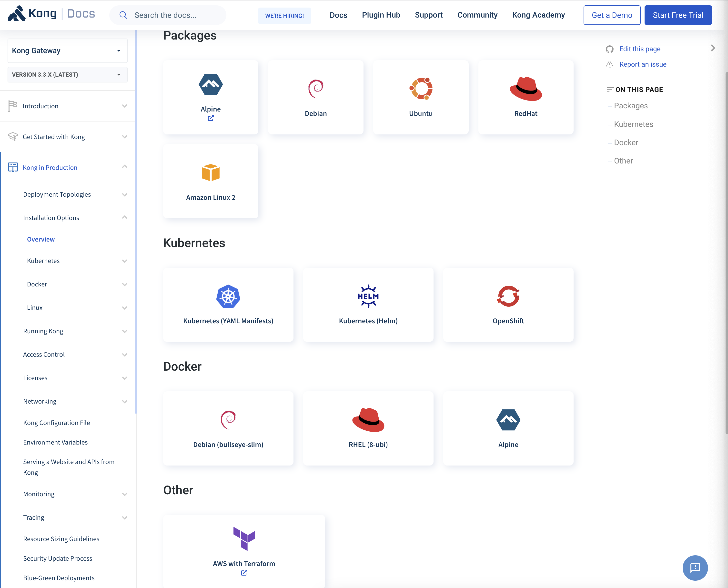Viewport: 728px width, 588px height.
Task: Click the OpenShift logo icon
Action: click(508, 296)
